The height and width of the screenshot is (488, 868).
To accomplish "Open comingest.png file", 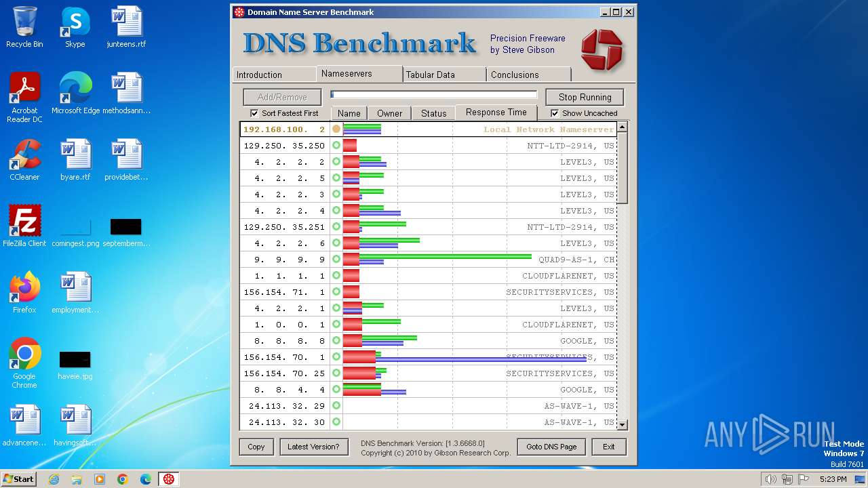I will point(75,230).
